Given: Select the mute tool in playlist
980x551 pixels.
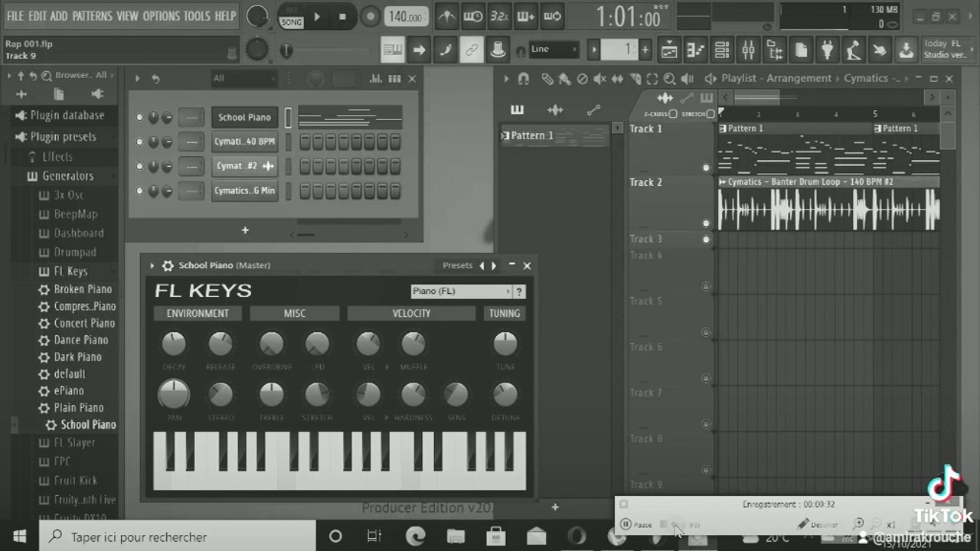Looking at the screenshot, I should pos(599,78).
